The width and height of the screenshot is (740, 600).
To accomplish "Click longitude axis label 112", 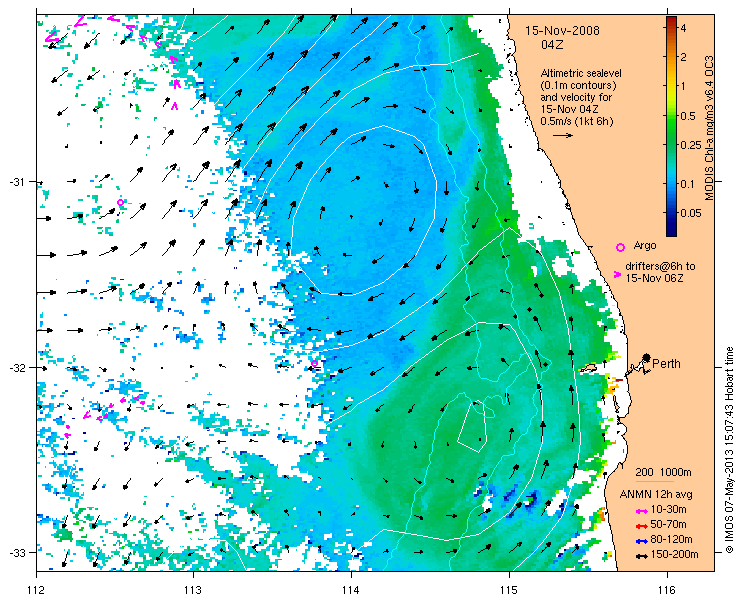I will tap(36, 590).
